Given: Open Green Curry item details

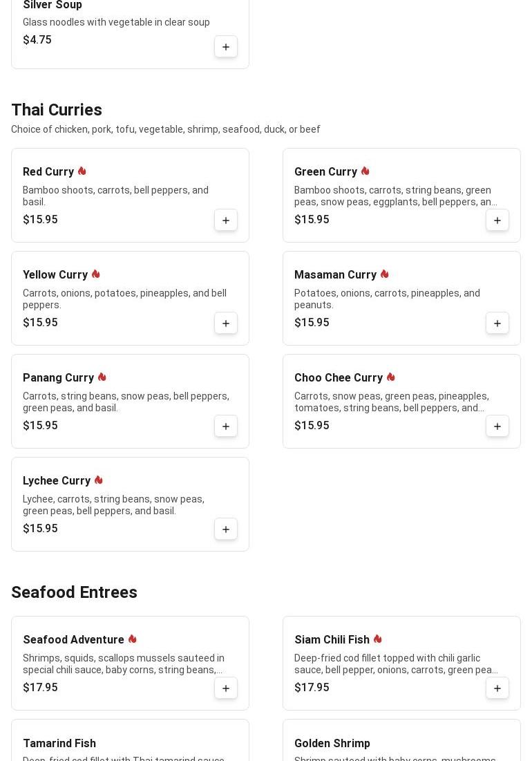Looking at the screenshot, I should (325, 172).
